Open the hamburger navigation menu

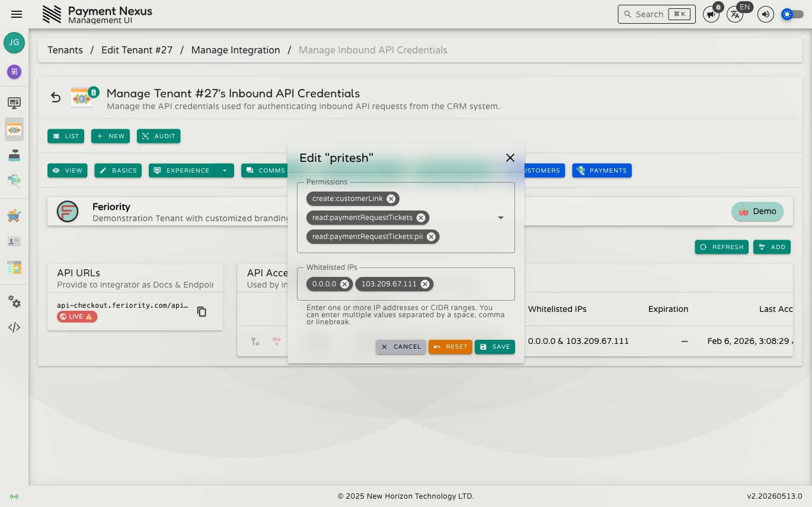pos(17,14)
